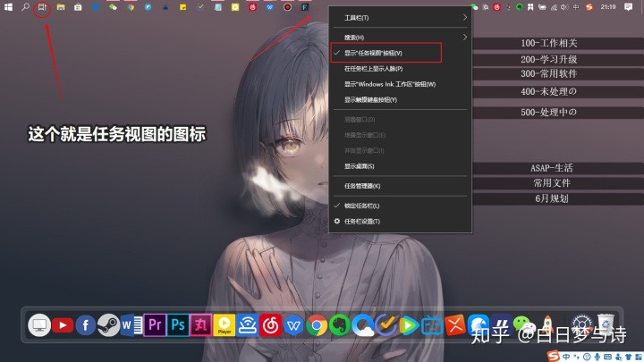Viewport: 644px width, 362px height.
Task: Launch Chrome from the dock
Action: pos(317,326)
